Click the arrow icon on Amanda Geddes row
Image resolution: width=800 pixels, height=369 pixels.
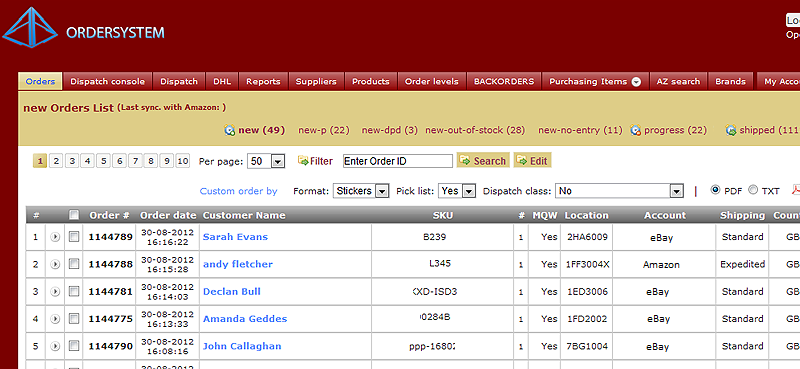55,319
